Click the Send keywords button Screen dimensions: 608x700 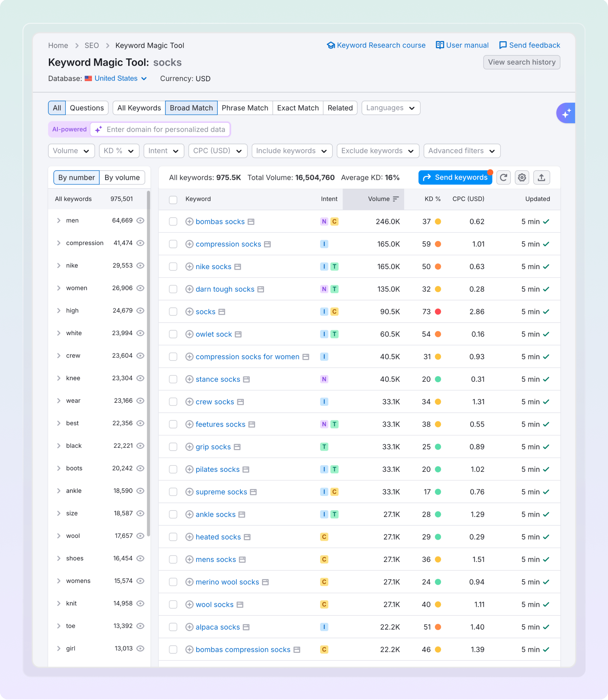coord(455,177)
